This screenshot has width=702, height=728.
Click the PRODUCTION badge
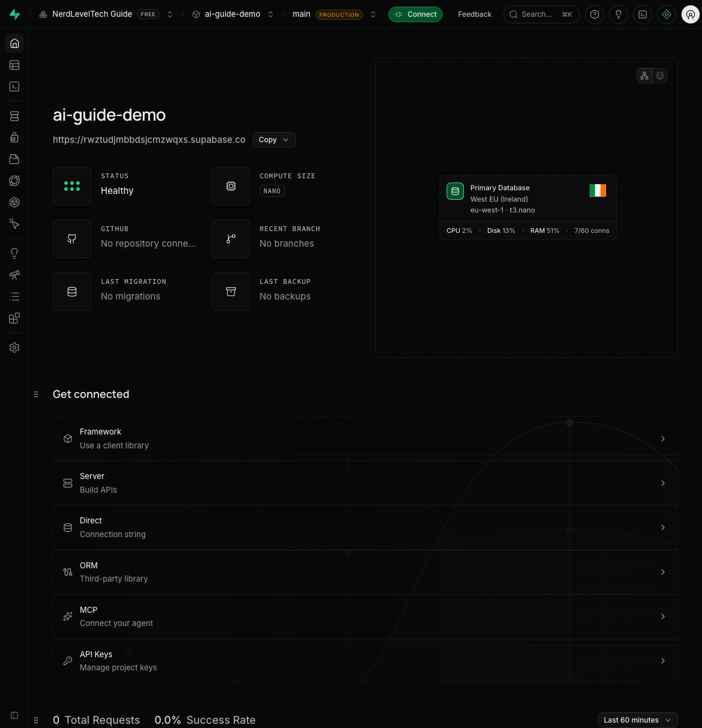[339, 14]
